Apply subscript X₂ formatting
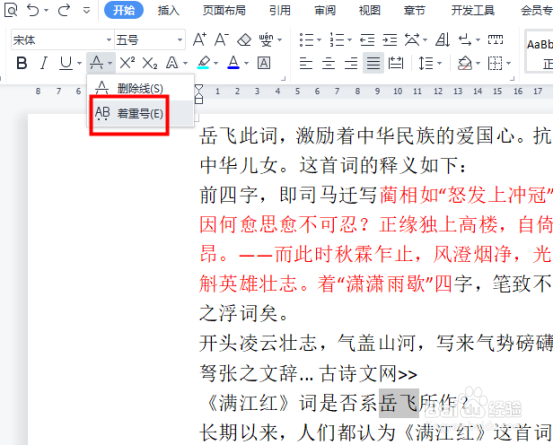Image resolution: width=554 pixels, height=446 pixels. (150, 64)
